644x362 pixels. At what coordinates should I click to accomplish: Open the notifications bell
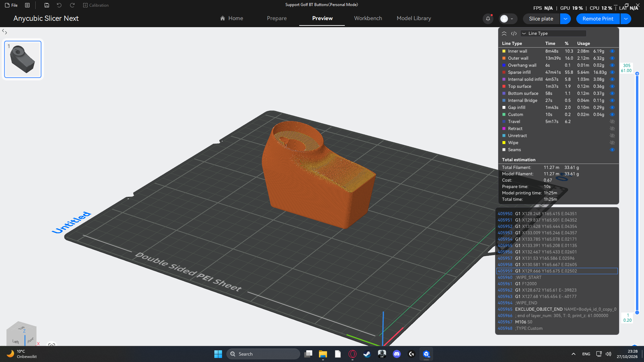tap(488, 19)
